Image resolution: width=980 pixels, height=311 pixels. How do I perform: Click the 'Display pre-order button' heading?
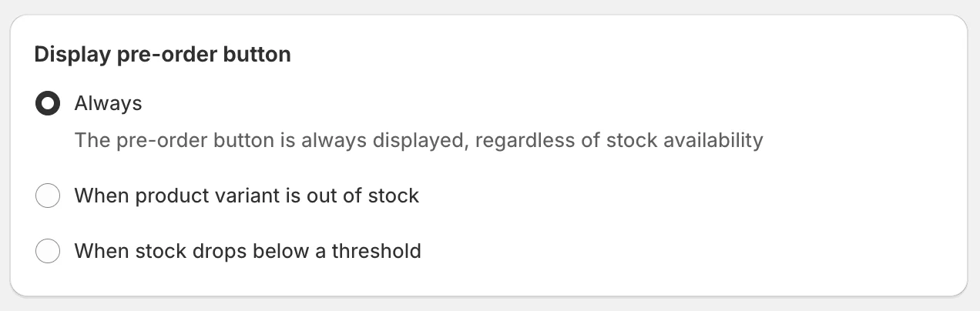click(163, 55)
